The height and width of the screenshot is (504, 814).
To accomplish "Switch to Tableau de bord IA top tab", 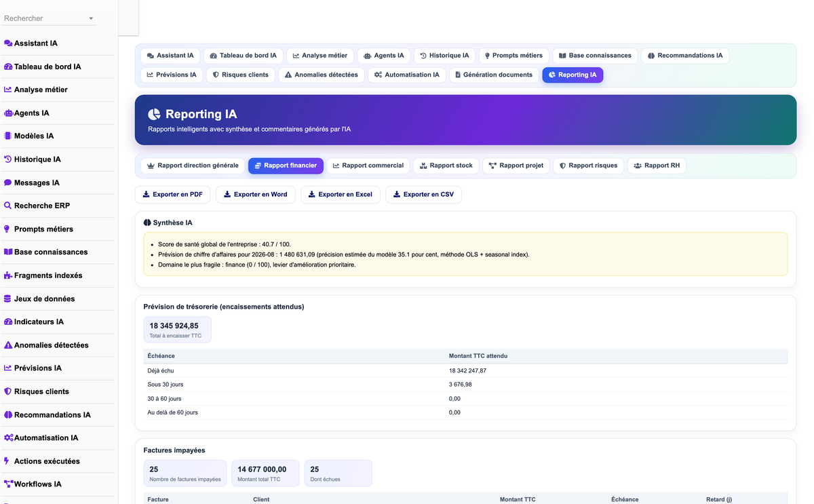I will (244, 56).
